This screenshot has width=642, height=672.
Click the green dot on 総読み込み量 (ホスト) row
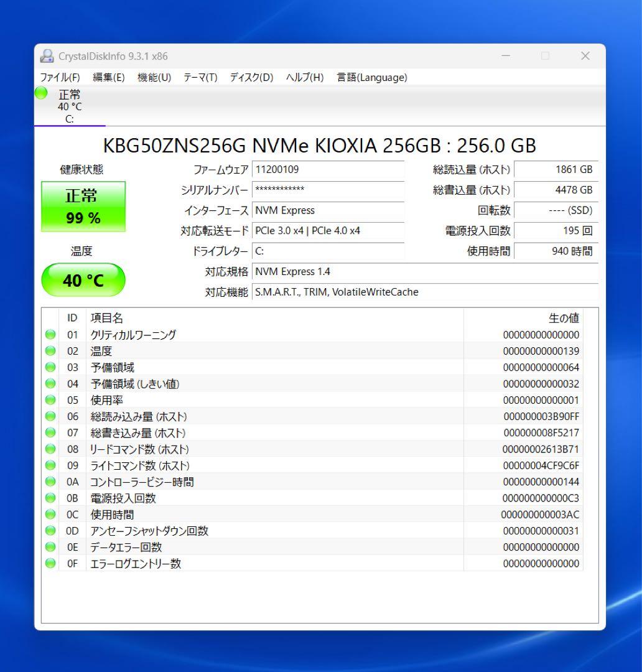[50, 416]
